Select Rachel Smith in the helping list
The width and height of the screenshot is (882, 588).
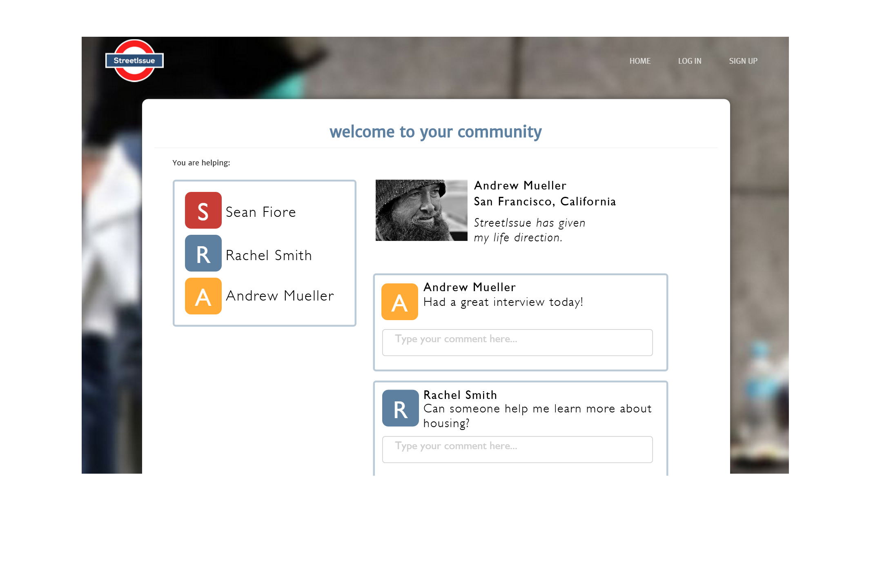pos(269,256)
